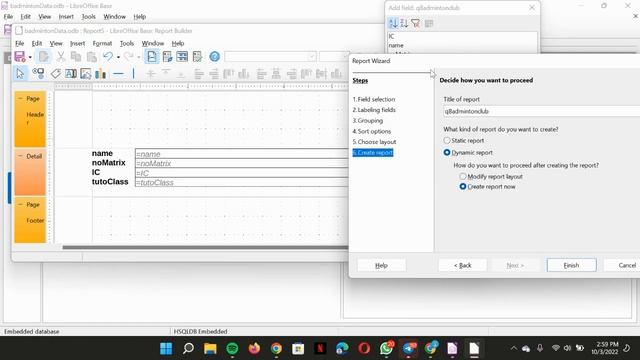Collapse the Page Footer section
Viewport: 640px width, 360px height.
[x=20, y=204]
